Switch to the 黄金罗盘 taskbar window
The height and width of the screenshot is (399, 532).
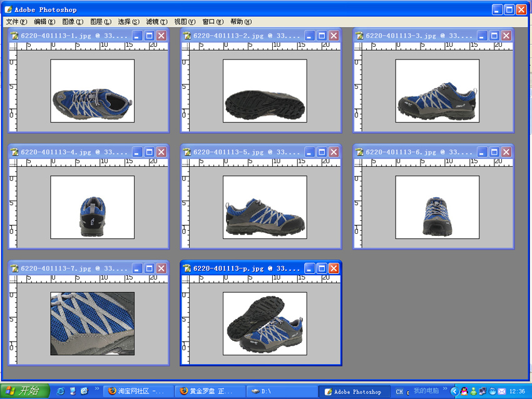[x=210, y=391]
